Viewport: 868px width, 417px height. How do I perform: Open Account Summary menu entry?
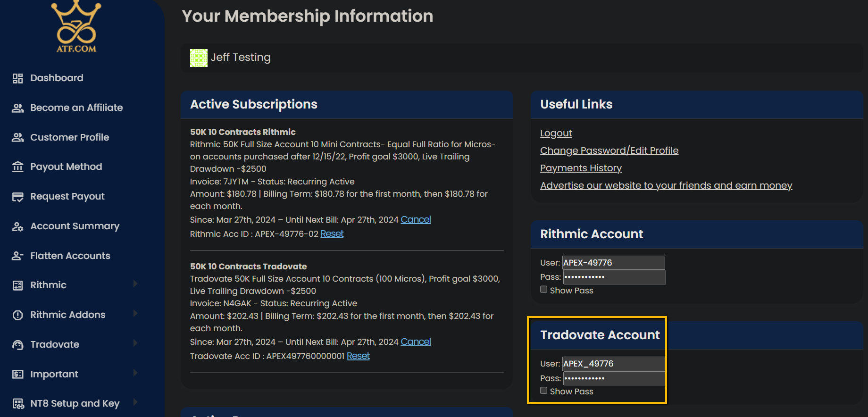pos(75,226)
